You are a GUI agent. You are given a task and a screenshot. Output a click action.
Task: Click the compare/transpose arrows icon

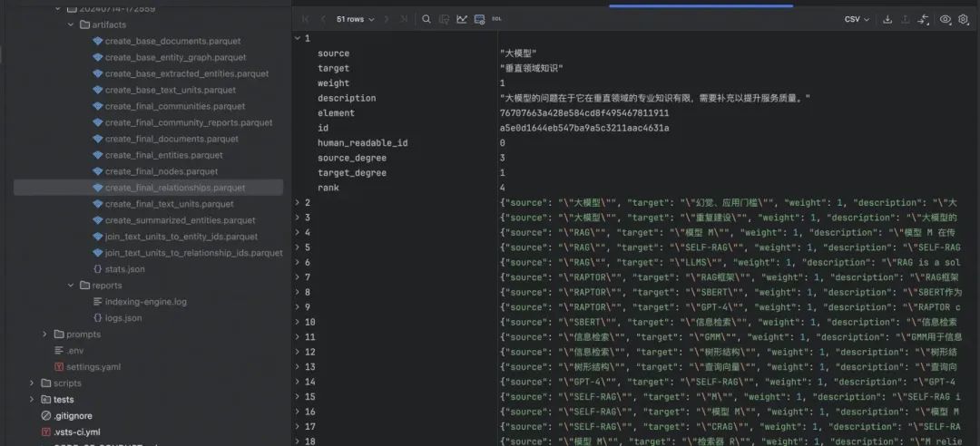[923, 19]
